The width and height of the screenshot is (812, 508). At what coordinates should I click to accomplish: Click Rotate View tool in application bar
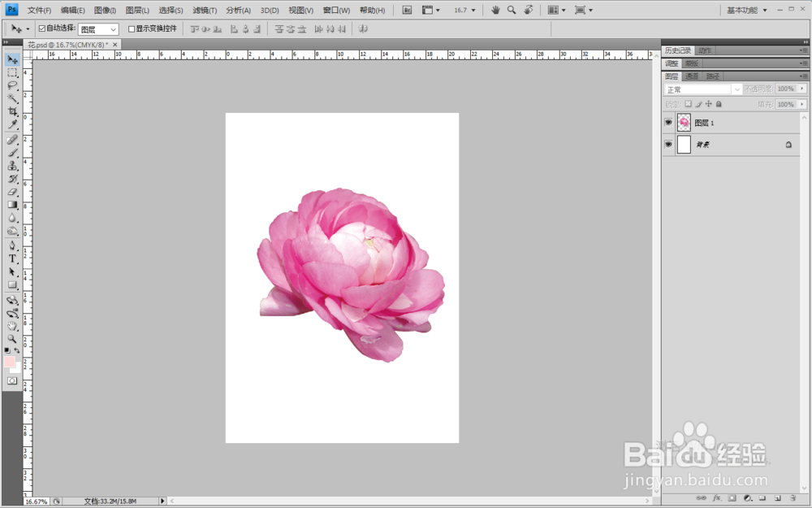point(529,10)
